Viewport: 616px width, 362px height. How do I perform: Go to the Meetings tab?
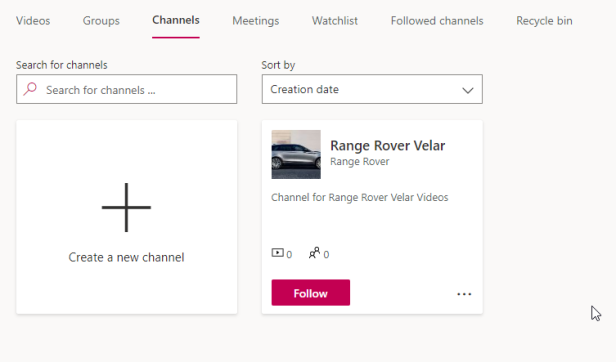click(255, 21)
